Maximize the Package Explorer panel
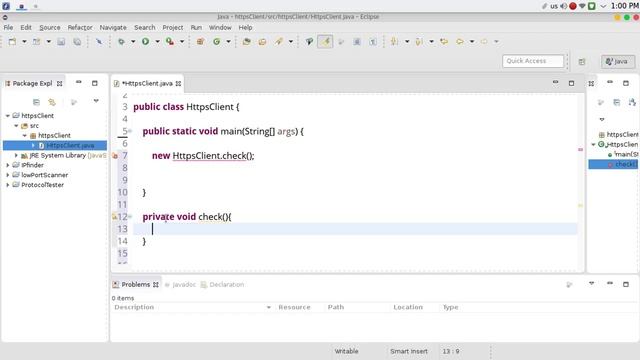The width and height of the screenshot is (640, 360). pyautogui.click(x=95, y=83)
